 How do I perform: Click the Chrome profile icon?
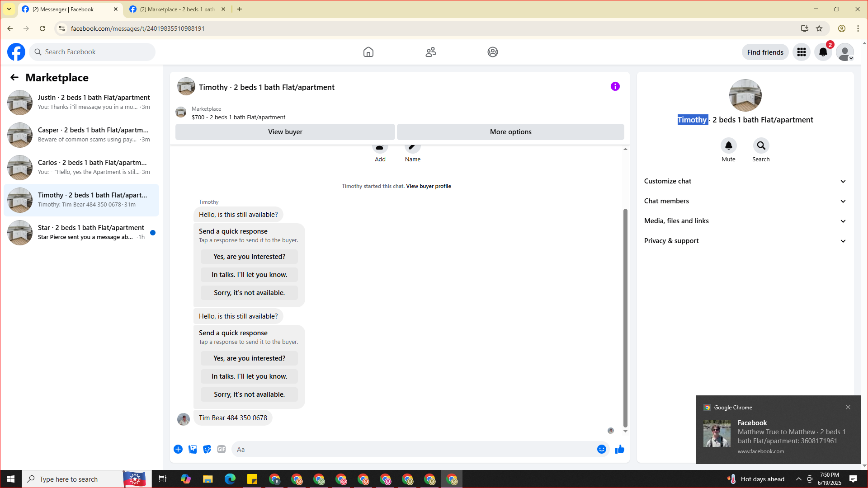coord(842,28)
